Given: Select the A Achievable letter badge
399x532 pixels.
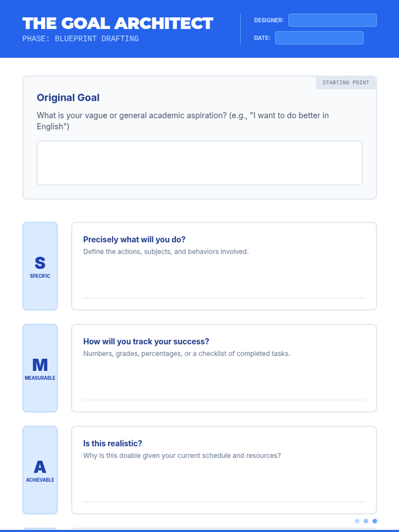Looking at the screenshot, I should pos(40,470).
